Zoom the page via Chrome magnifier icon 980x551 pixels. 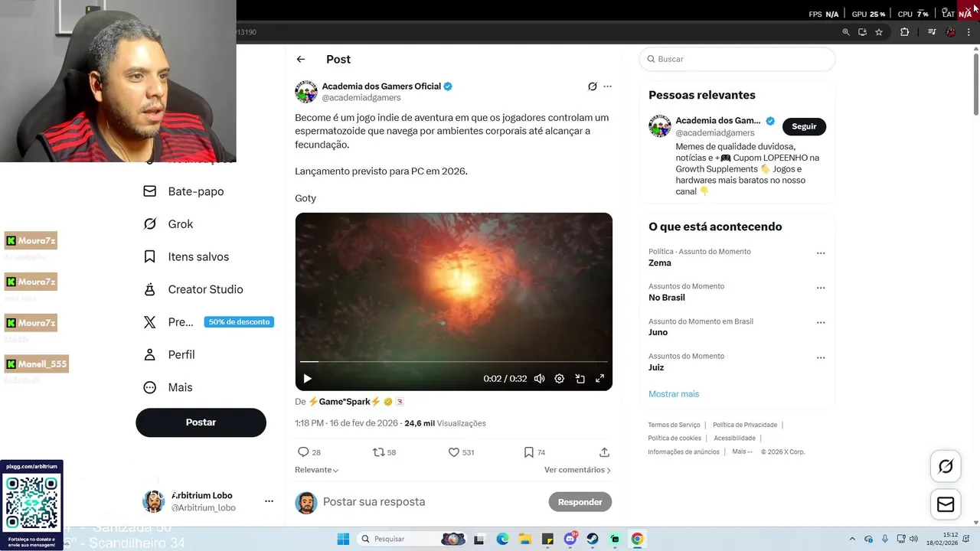click(x=846, y=32)
